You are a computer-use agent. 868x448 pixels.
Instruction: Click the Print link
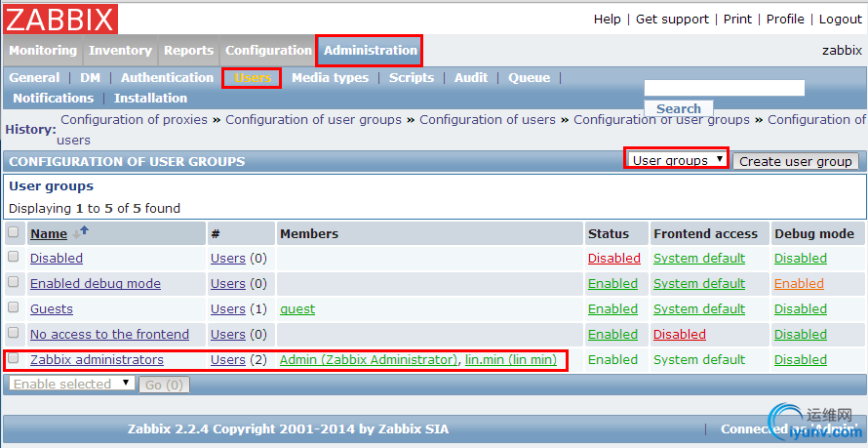click(x=737, y=20)
